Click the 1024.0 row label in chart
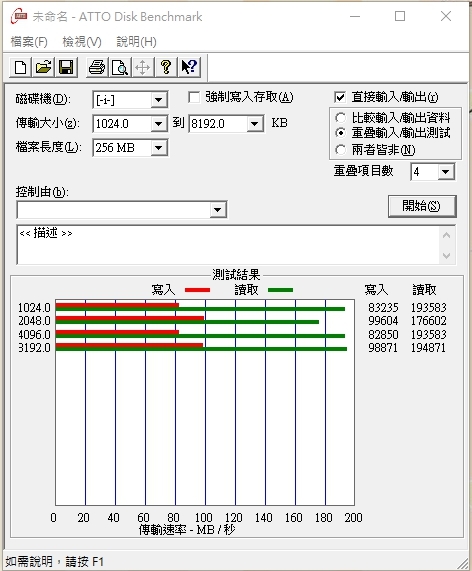 click(34, 308)
